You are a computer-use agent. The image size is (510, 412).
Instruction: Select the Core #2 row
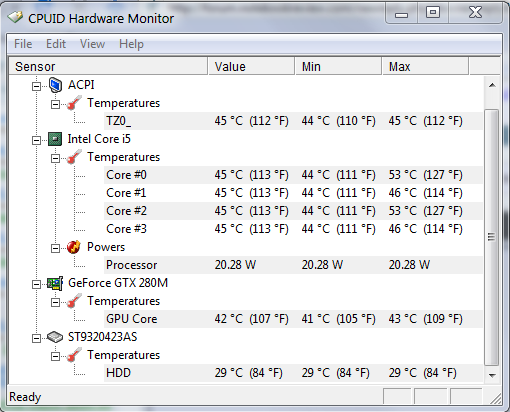[293, 211]
